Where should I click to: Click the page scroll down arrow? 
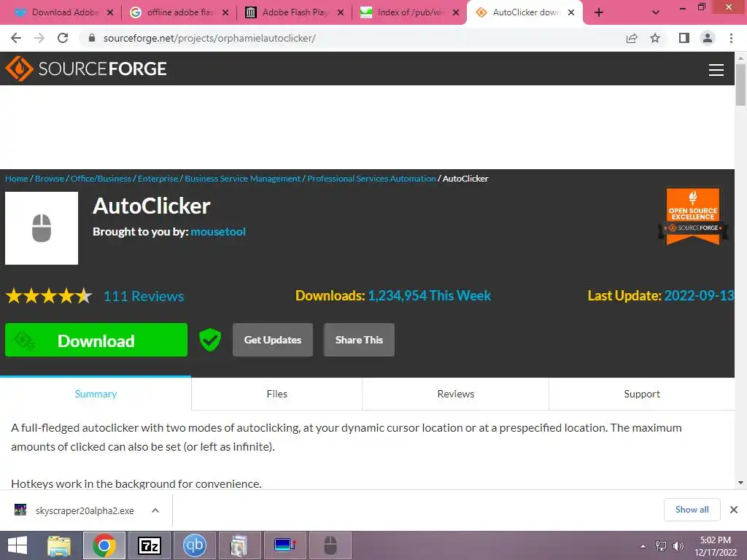(x=740, y=483)
